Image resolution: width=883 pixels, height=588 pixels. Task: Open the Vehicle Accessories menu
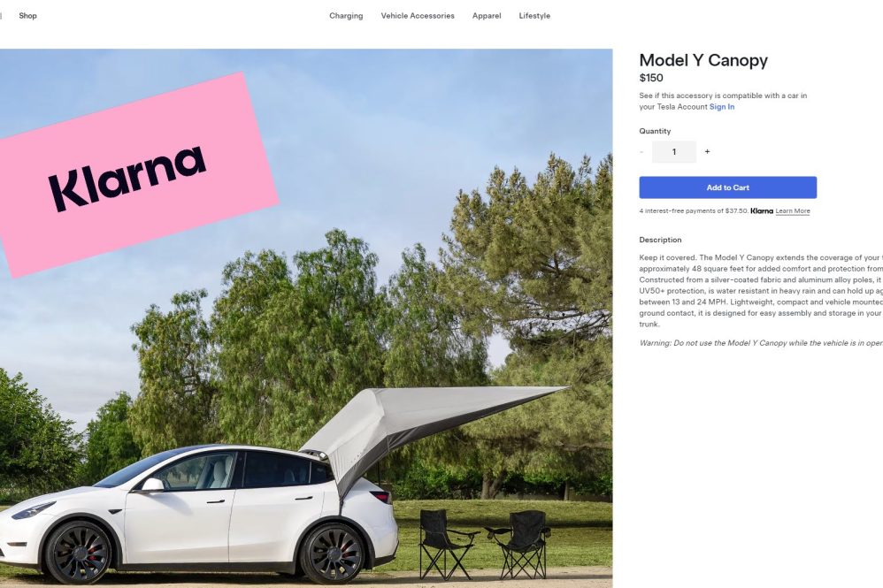418,16
